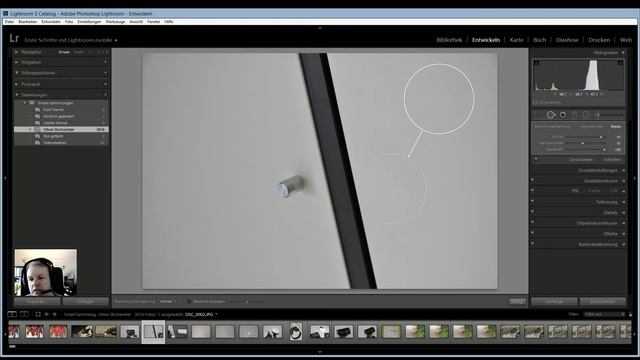Viewport: 640px width, 360px height.
Task: Toggle Details panel switch
Action: pos(532,211)
